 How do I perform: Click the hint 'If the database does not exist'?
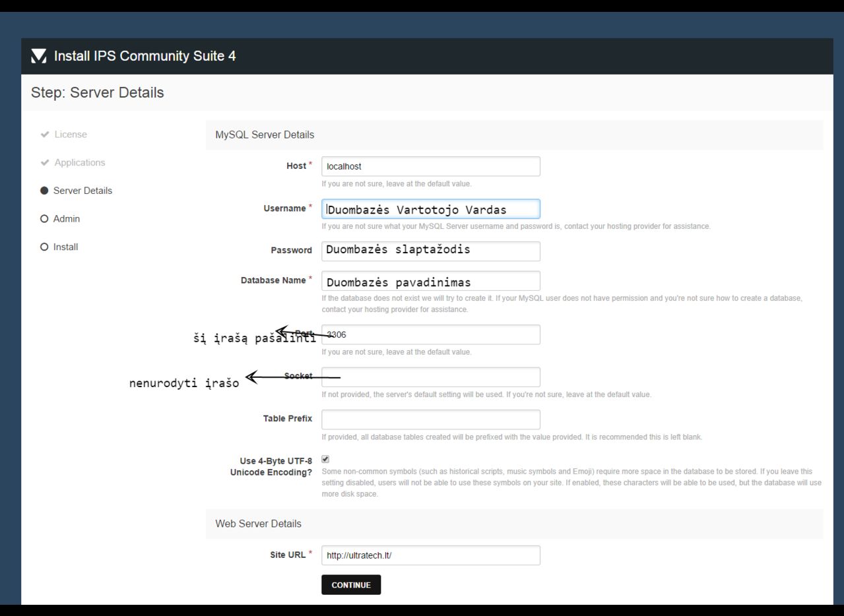[562, 304]
